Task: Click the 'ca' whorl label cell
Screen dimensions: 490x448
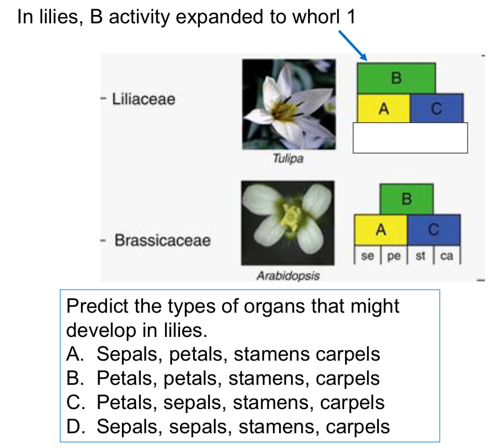Action: (447, 255)
